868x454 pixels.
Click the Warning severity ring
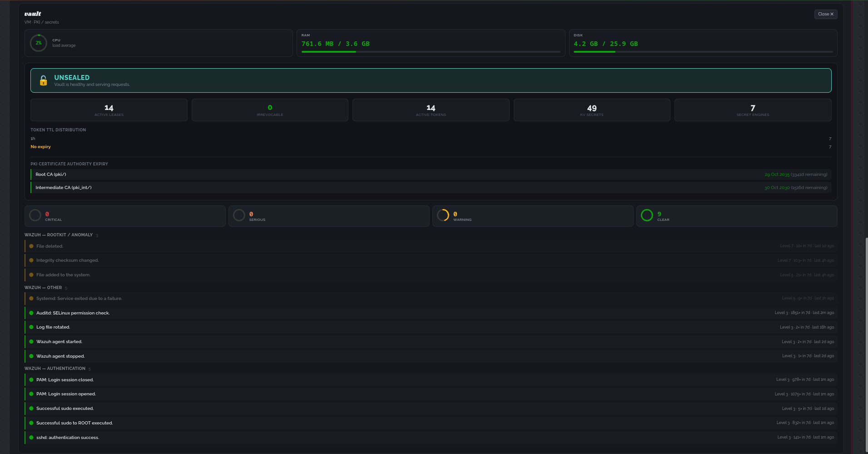[443, 215]
